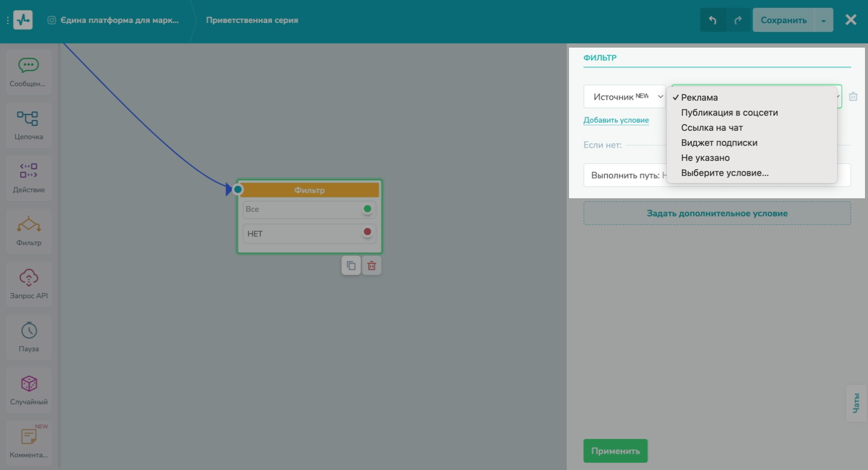
Task: Select the Action (Действие) block icon
Action: coord(28,171)
